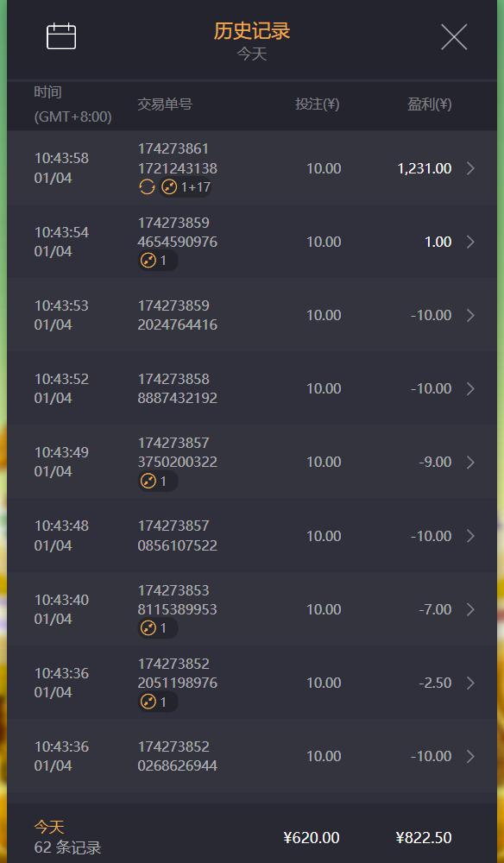Click the 交易单号 column header

(165, 104)
